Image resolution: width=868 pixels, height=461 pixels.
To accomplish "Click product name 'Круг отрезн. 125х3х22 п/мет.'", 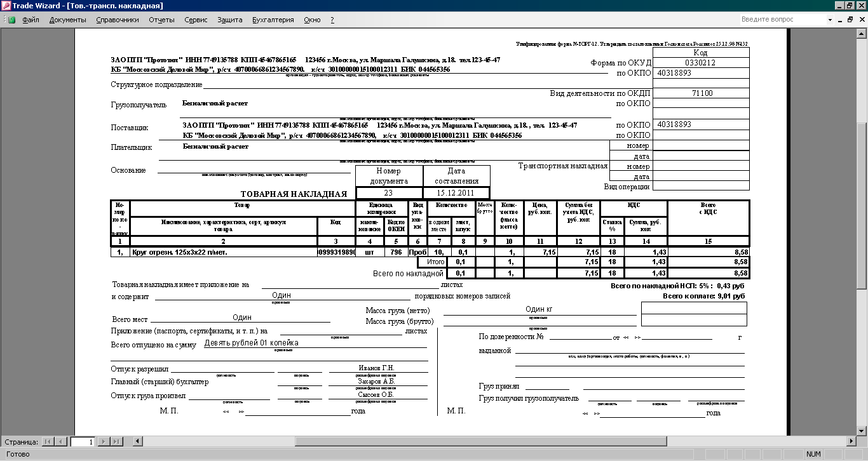I will point(180,252).
